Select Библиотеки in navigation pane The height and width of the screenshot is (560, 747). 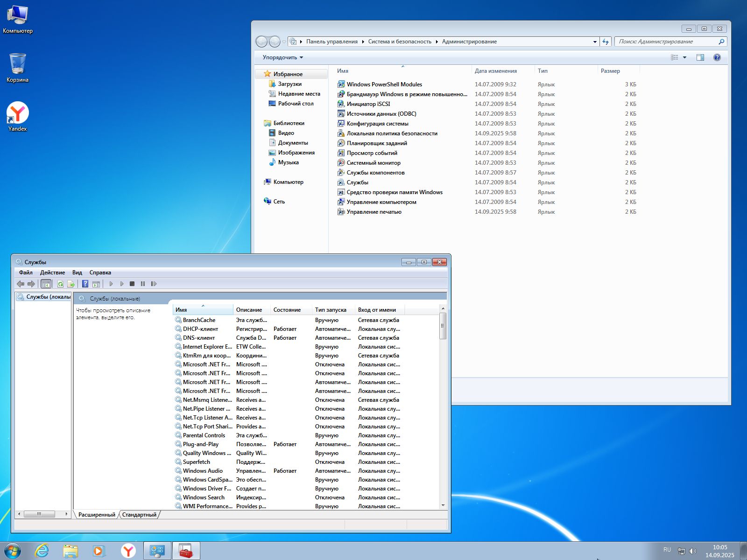(289, 123)
